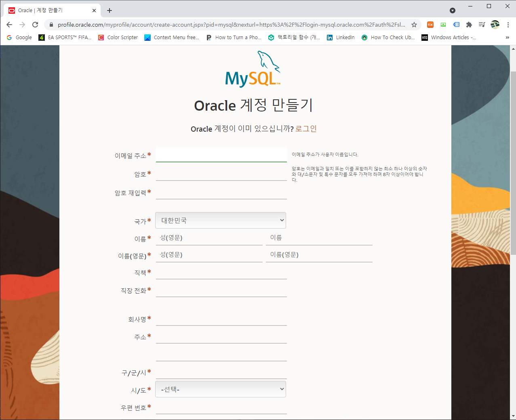Close the Oracle 계정 만들기 tab
Screen dimensions: 516x420
[x=94, y=10]
